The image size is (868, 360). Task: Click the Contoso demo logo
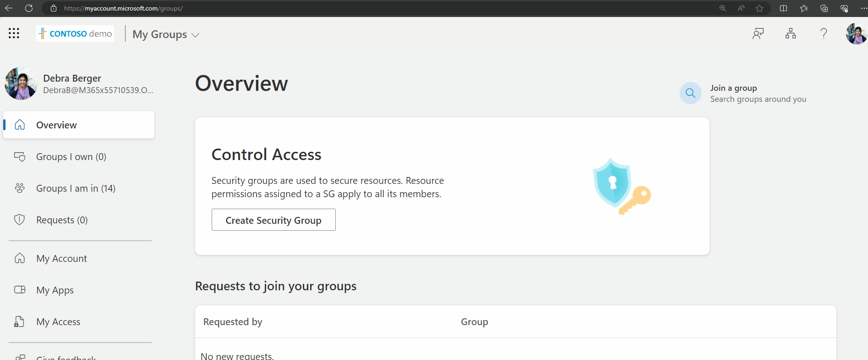(x=76, y=33)
